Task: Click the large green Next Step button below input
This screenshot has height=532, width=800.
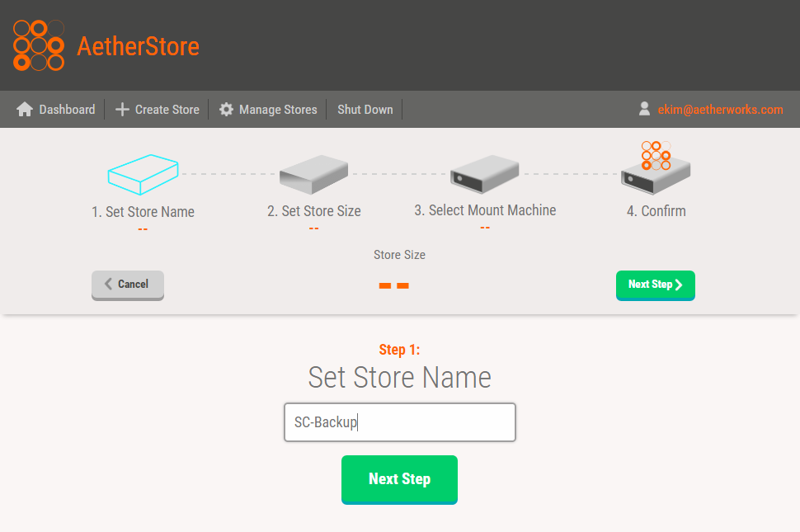Action: (399, 479)
